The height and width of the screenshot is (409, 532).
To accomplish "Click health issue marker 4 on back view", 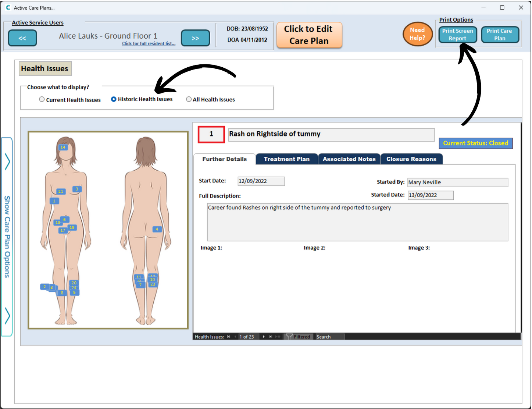I will (x=157, y=229).
